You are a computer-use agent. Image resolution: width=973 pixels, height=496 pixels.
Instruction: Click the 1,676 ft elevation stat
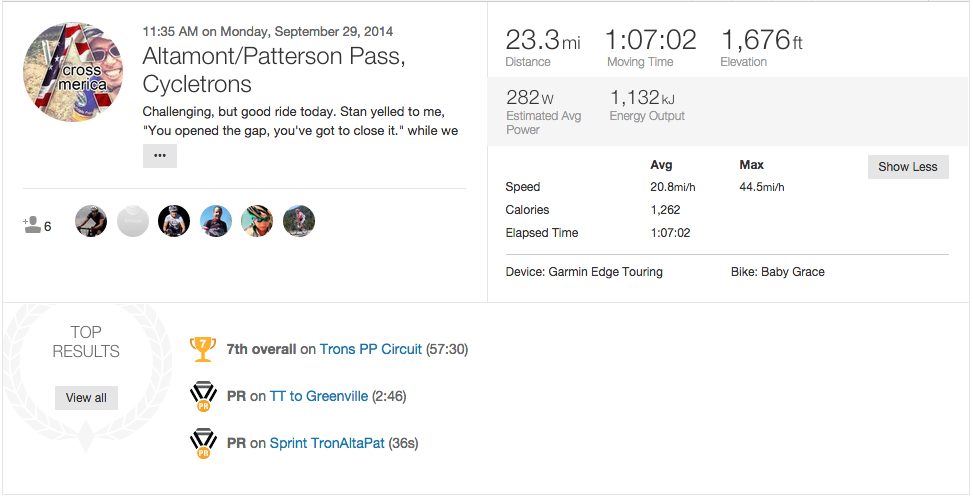(761, 41)
